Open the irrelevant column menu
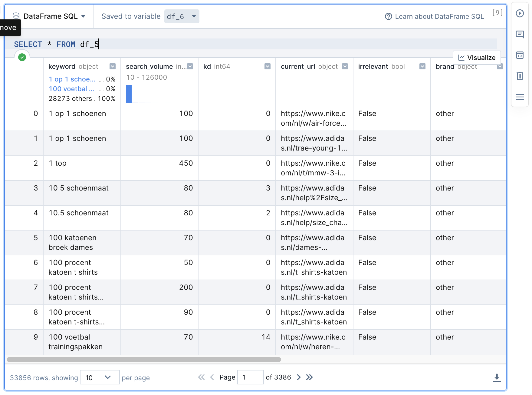The image size is (532, 395). coord(422,66)
